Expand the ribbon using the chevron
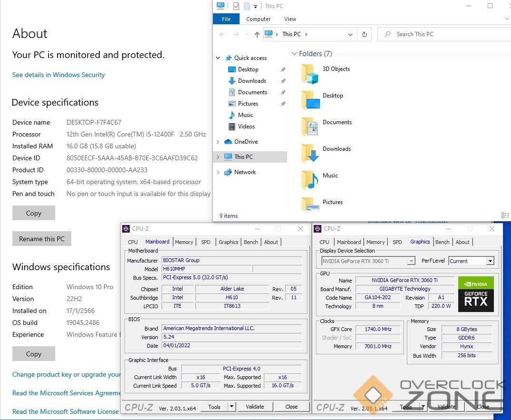Screen dimensions: 511x420 [x=507, y=19]
